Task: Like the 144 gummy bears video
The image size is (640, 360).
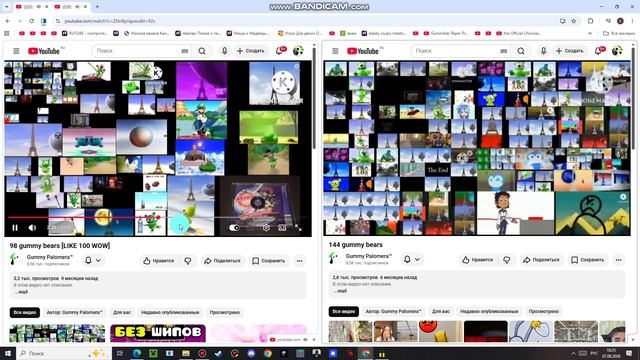Action: (x=477, y=260)
